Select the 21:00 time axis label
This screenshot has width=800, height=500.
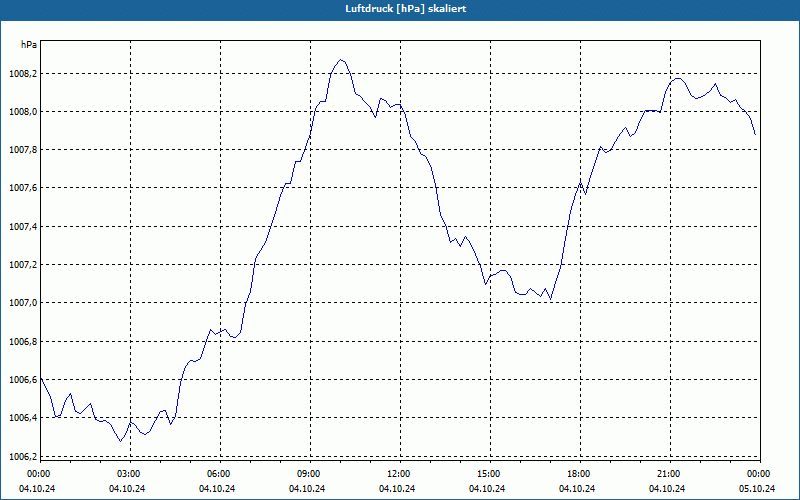click(x=669, y=473)
